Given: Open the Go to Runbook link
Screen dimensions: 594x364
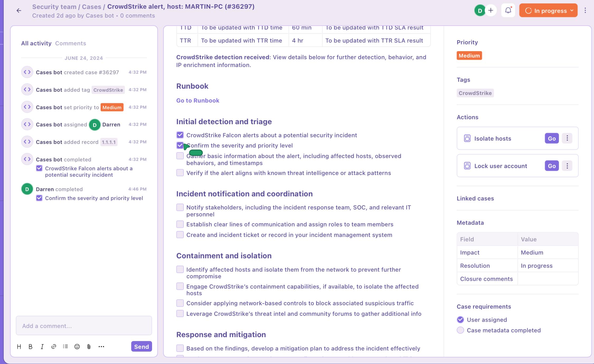Looking at the screenshot, I should click(x=198, y=100).
